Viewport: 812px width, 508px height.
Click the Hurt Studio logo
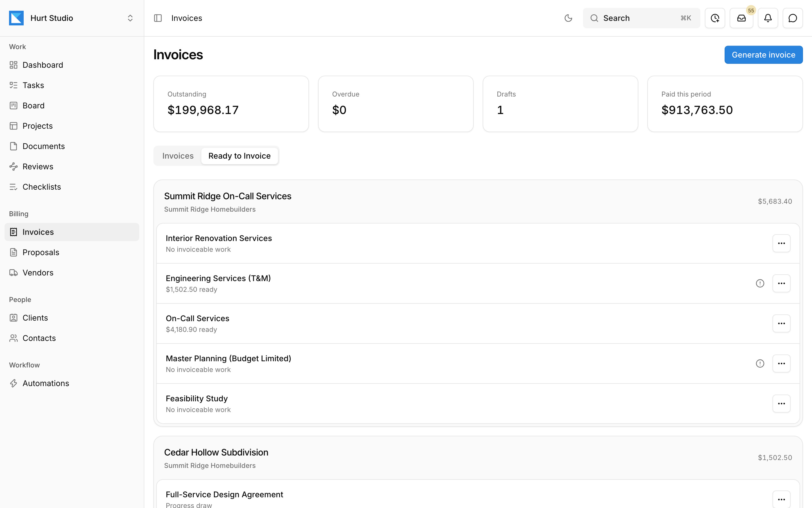coord(16,18)
